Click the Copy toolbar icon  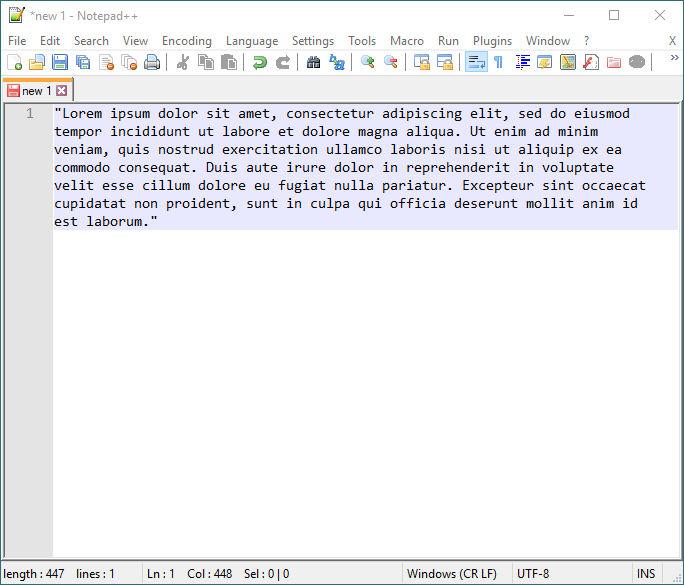point(206,62)
